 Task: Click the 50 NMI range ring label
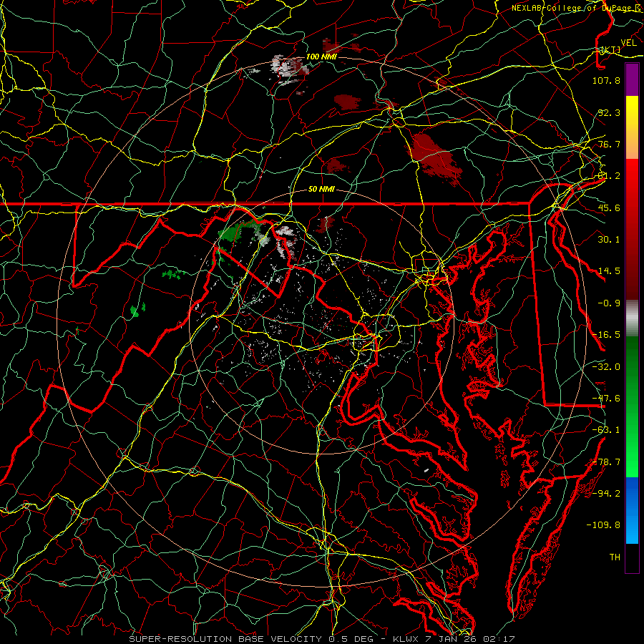[x=321, y=190]
